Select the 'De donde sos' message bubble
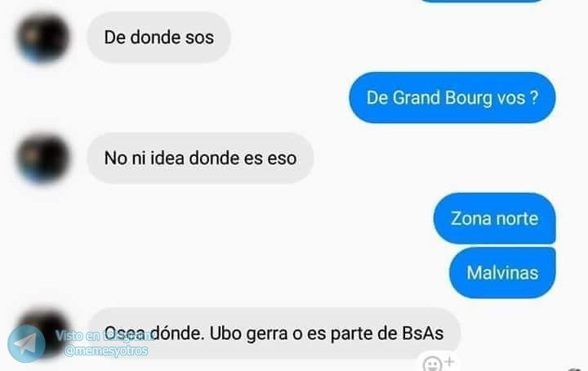 [x=158, y=38]
